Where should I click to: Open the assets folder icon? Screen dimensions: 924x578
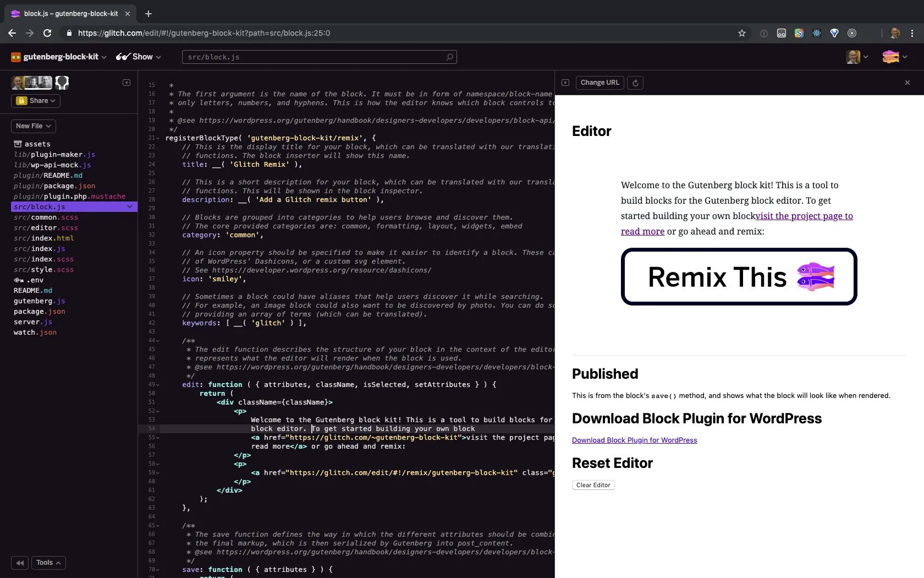18,144
